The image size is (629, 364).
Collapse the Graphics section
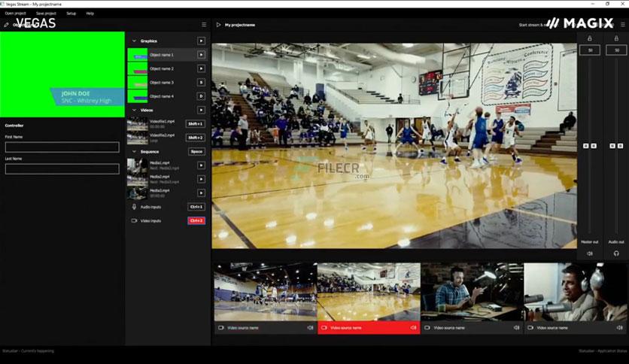[134, 41]
